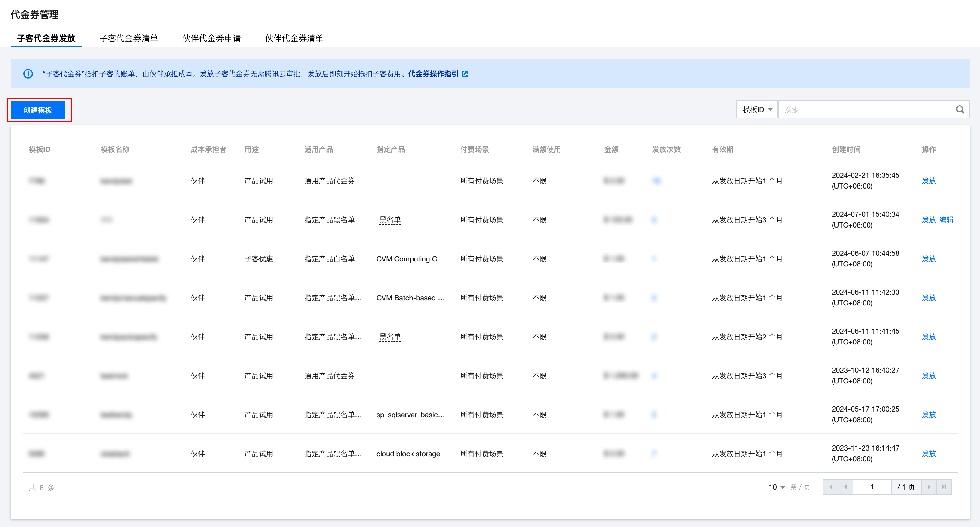
Task: Switch to 子客代金券清单 tab
Action: click(x=129, y=38)
